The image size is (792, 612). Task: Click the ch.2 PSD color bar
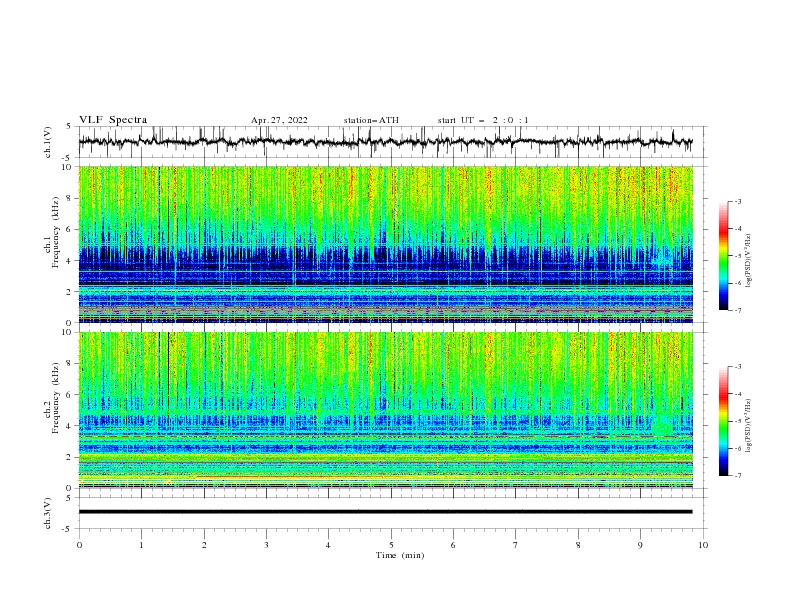pyautogui.click(x=723, y=421)
